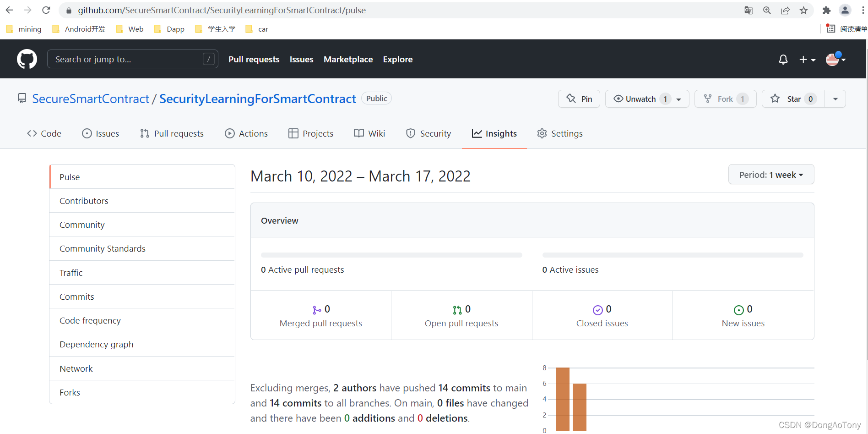Open the Chrome three-dot menu
The image size is (868, 434).
click(863, 10)
